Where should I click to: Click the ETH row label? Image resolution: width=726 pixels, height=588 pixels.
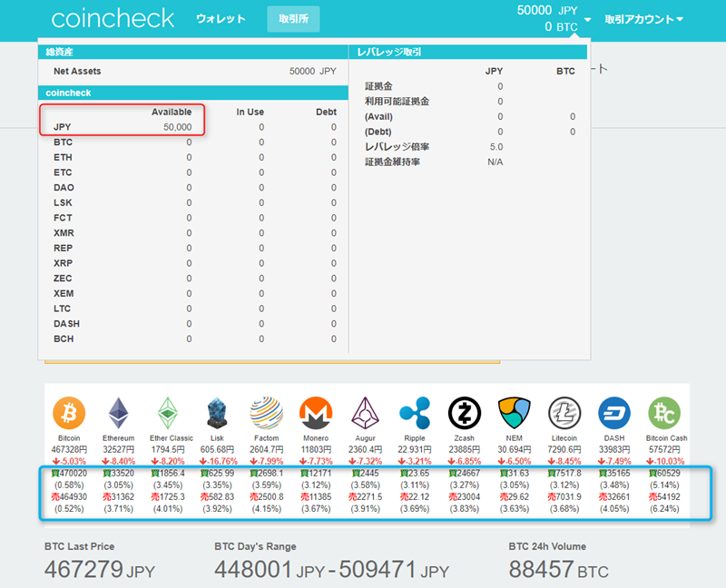coord(63,157)
